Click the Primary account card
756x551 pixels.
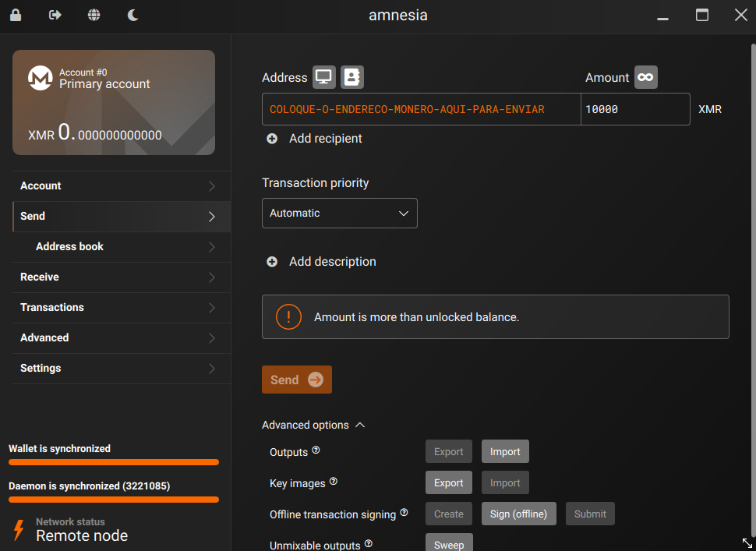[114, 102]
